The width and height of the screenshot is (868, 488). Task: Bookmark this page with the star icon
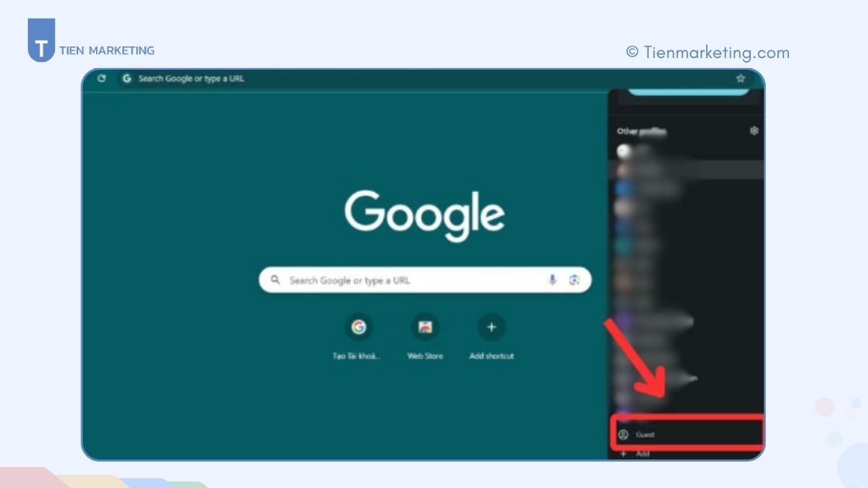pos(739,77)
